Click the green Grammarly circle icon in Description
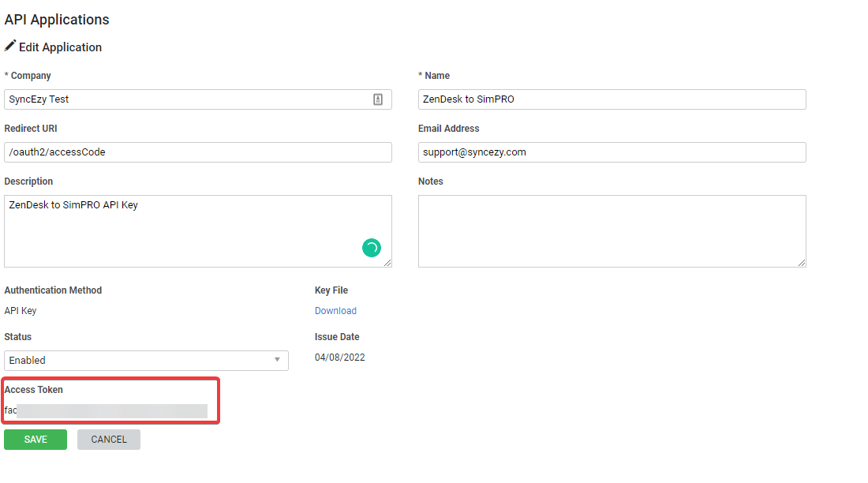 coord(372,248)
